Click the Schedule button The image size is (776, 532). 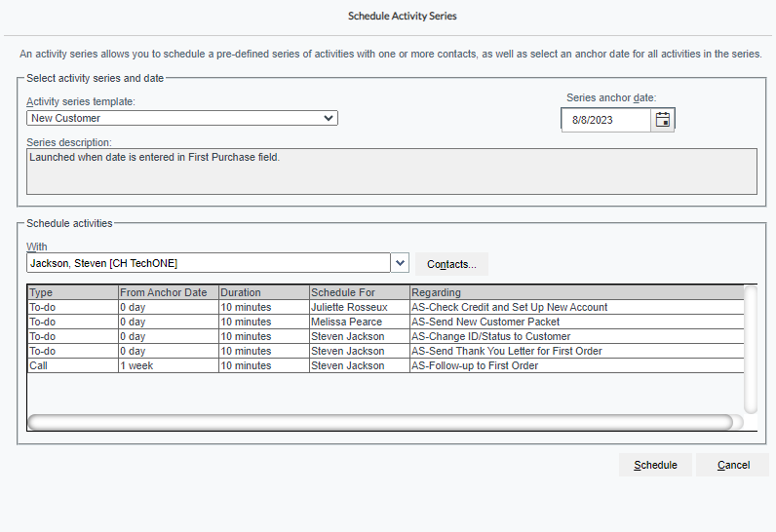tap(655, 465)
